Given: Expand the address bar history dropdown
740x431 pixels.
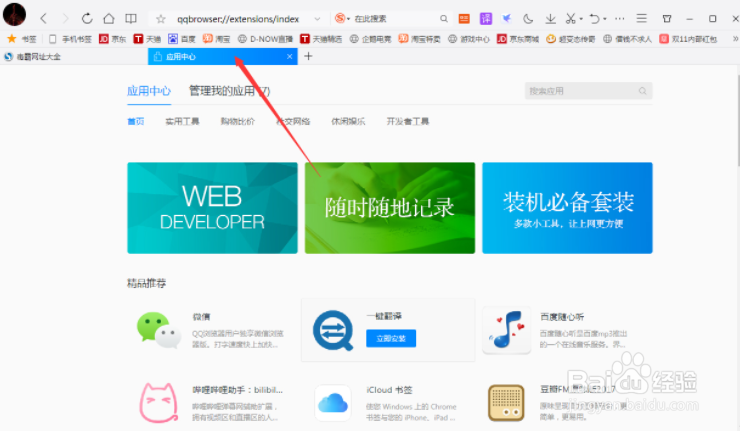Looking at the screenshot, I should pos(317,19).
